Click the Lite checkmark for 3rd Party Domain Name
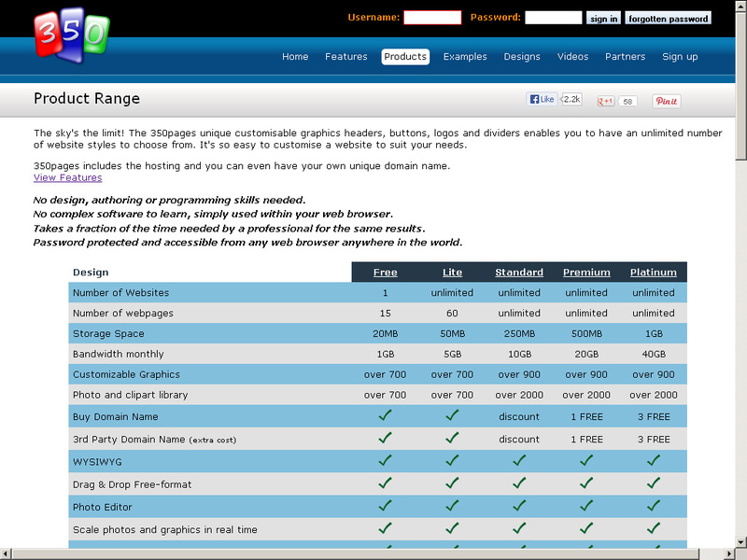747x560 pixels. (452, 438)
